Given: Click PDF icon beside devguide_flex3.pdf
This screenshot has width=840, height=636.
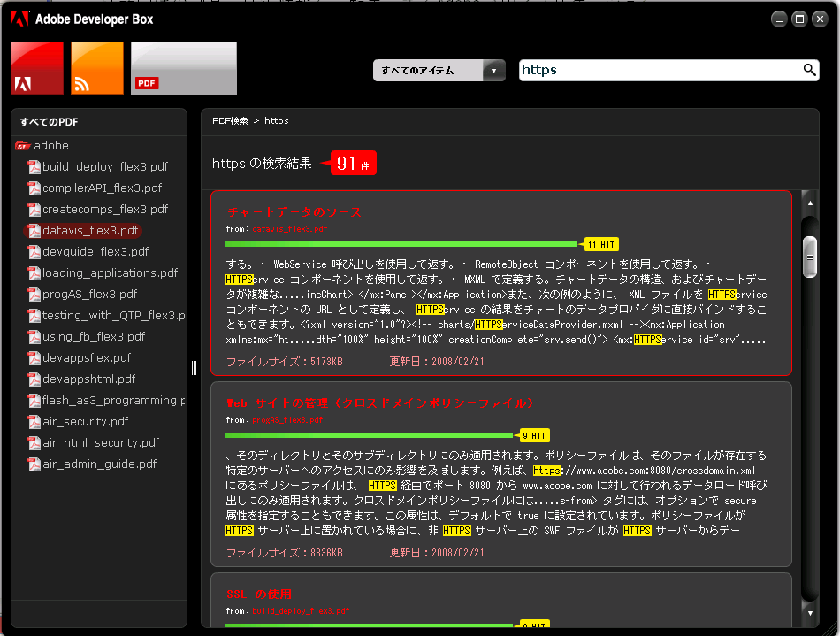Looking at the screenshot, I should point(34,251).
